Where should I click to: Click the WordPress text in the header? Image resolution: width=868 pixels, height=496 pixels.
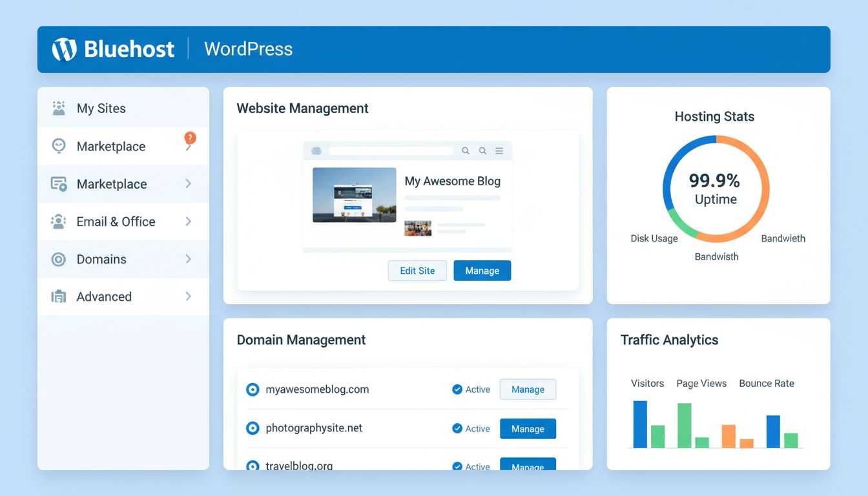pyautogui.click(x=249, y=49)
